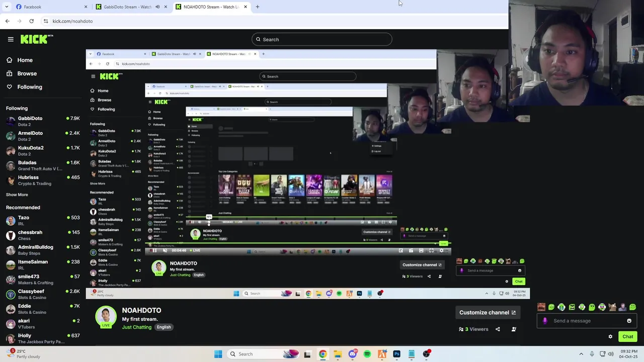The width and height of the screenshot is (644, 362).
Task: Open chessbrah recommended channel
Action: pos(43,235)
